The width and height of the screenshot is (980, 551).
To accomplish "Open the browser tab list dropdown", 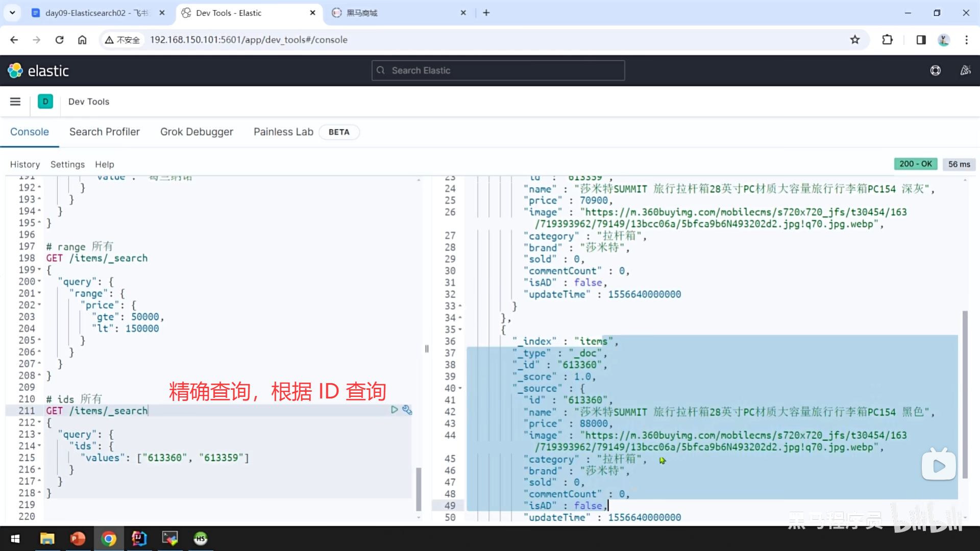I will pos(12,13).
